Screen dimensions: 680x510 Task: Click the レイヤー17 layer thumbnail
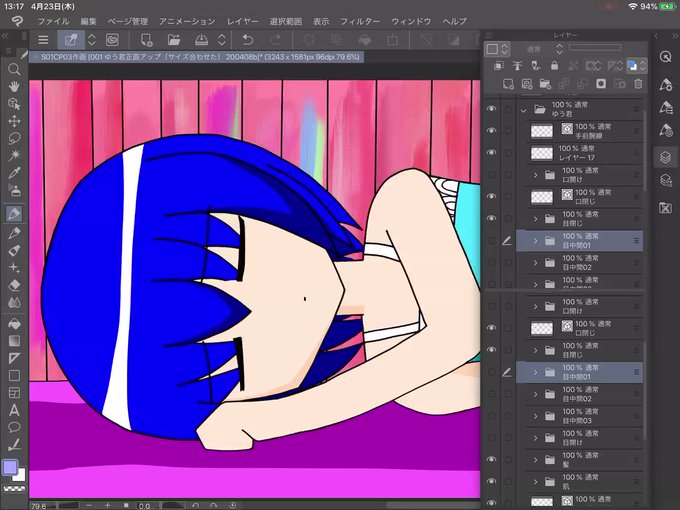(x=542, y=153)
